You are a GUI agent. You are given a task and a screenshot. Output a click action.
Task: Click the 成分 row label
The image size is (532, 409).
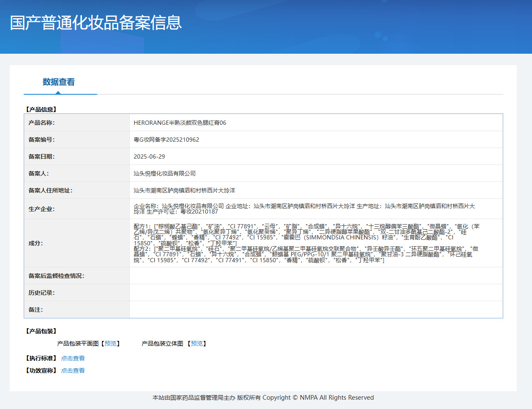tap(35, 243)
